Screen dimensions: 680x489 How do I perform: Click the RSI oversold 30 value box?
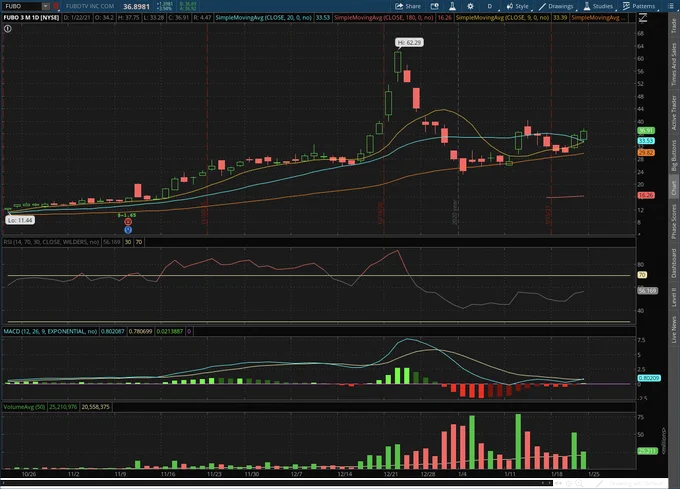tap(128, 242)
